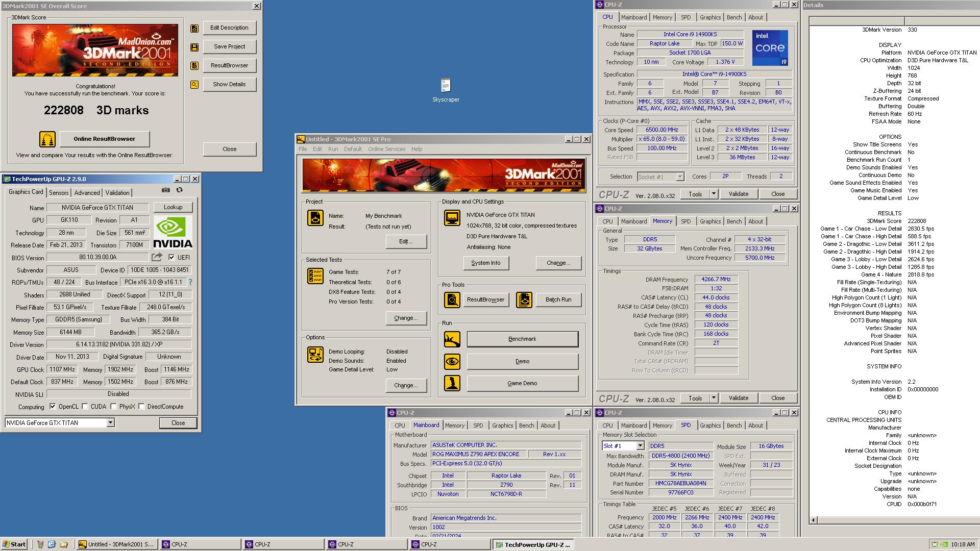Screen dimensions: 980x551
Task: Switch to the Validation tab in GPU-Z
Action: (117, 193)
